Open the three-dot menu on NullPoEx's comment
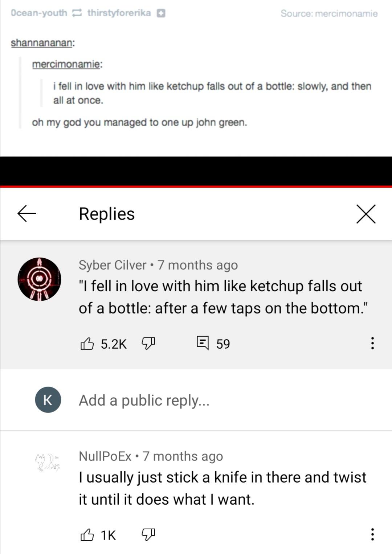 pos(372,535)
